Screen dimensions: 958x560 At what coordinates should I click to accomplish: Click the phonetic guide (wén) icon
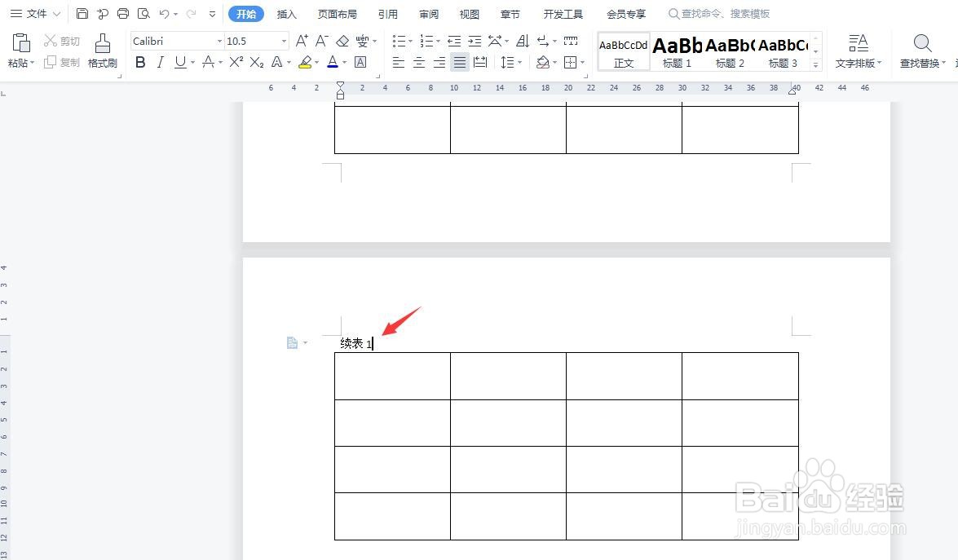[362, 41]
